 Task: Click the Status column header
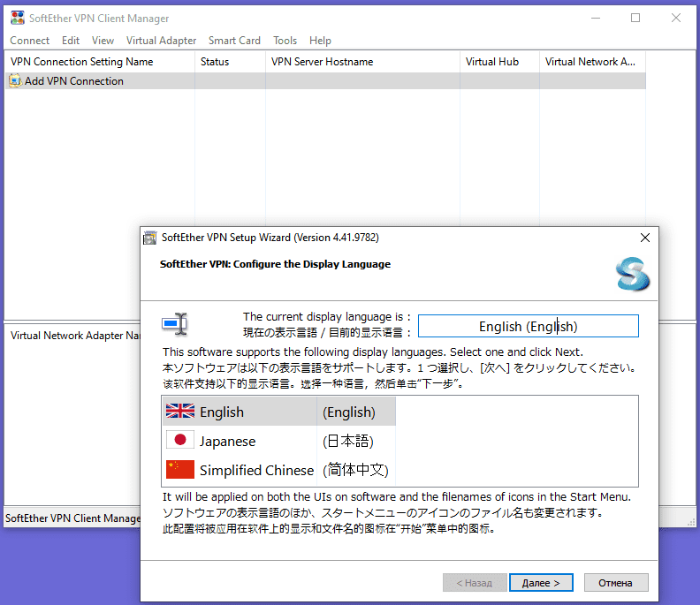pos(231,62)
